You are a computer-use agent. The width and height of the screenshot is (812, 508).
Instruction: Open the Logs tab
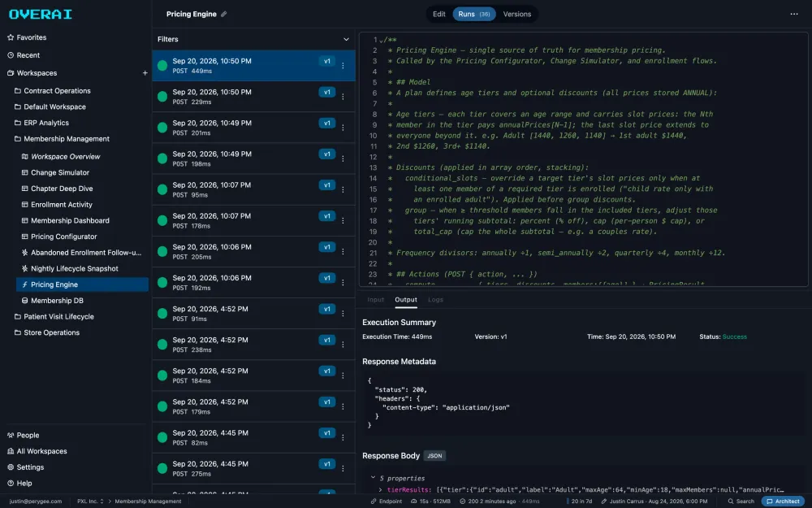coord(435,300)
